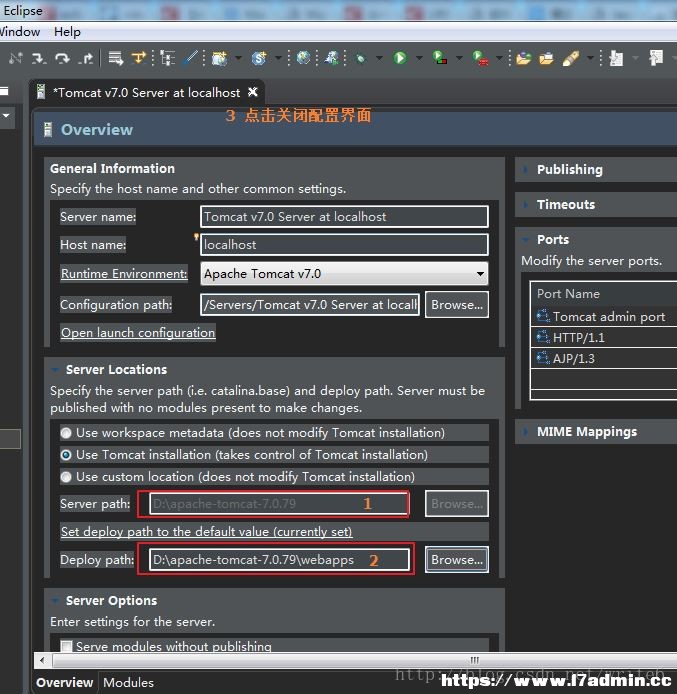Open the Runtime Environment combo box
This screenshot has height=694, width=677.
(344, 274)
